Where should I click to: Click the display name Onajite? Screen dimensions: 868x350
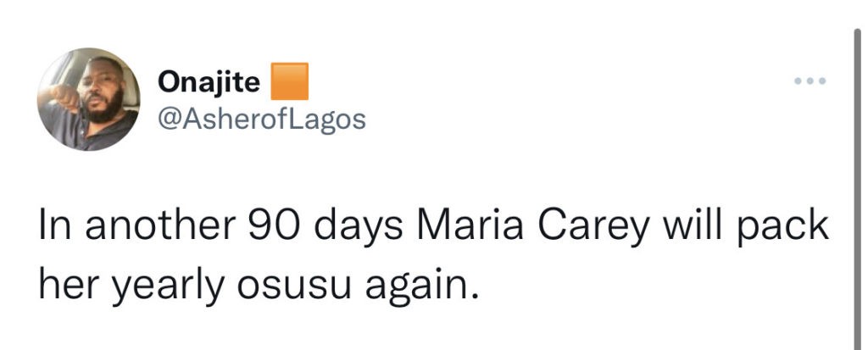[209, 82]
